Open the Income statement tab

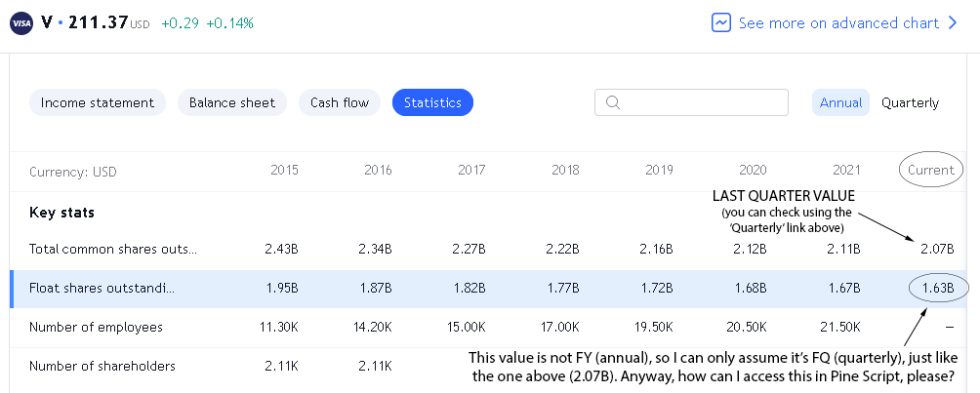pyautogui.click(x=98, y=102)
